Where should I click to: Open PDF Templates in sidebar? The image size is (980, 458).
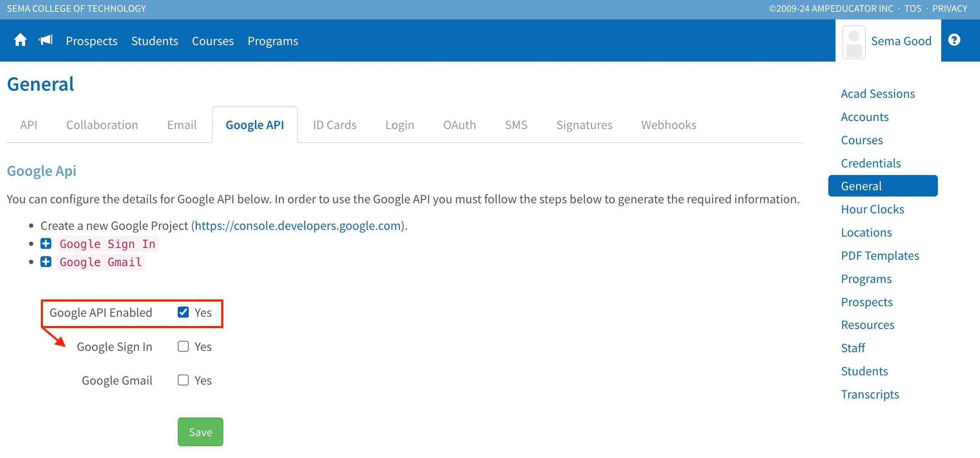pos(880,256)
